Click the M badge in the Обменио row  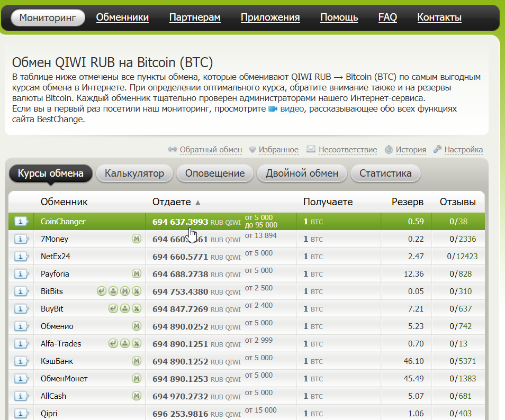click(x=137, y=326)
